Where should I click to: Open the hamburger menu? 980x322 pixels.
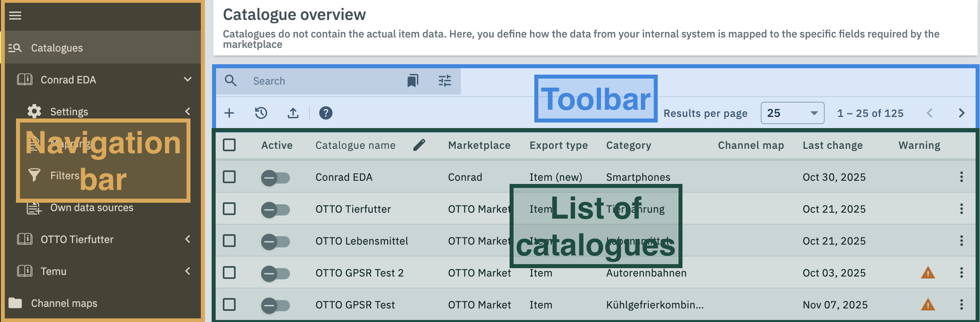15,16
